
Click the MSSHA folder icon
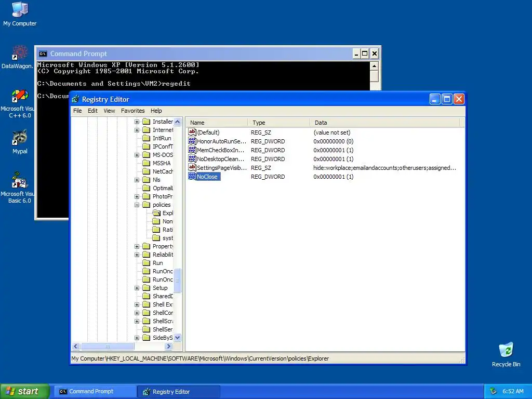pos(146,163)
